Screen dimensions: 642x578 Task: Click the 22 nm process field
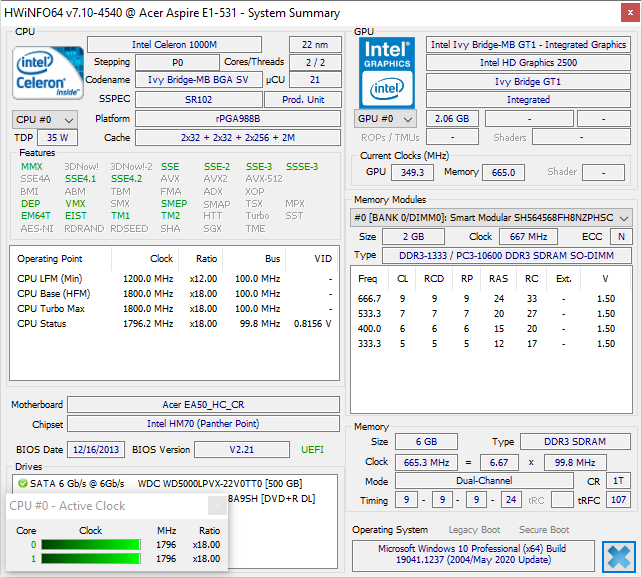point(315,45)
